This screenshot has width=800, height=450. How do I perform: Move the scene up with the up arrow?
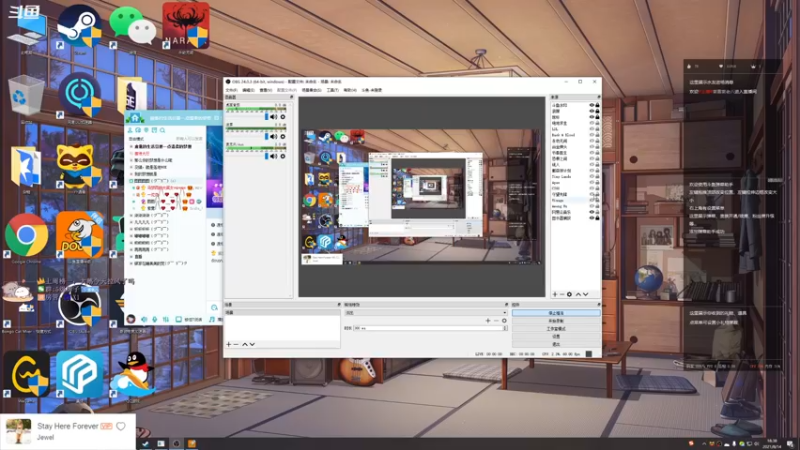tap(244, 344)
